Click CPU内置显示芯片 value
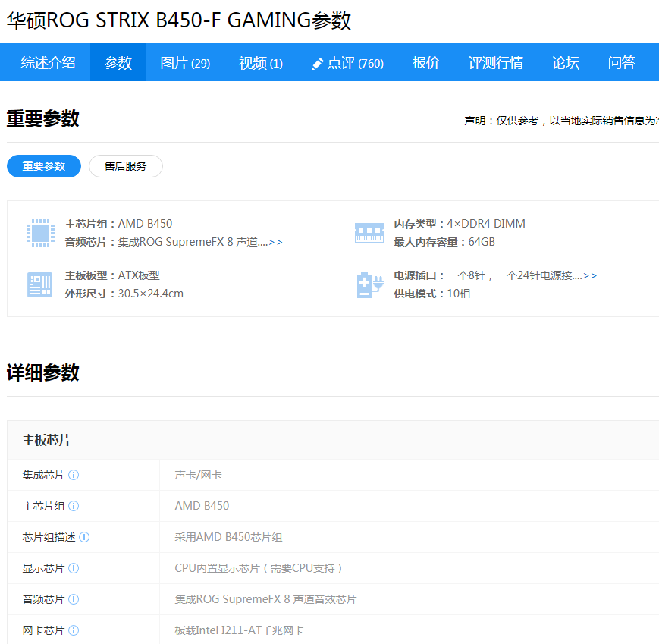659x644 pixels. (x=259, y=568)
